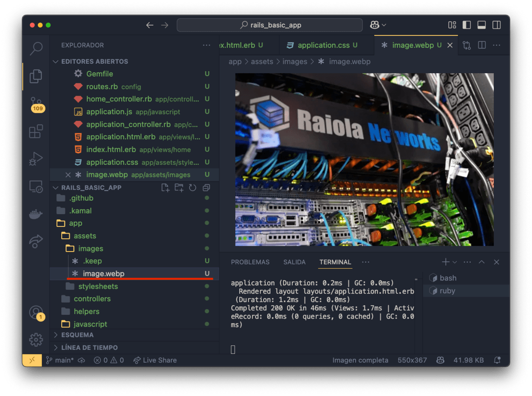The height and width of the screenshot is (396, 532).
Task: Open the Run and Debug view
Action: tap(36, 159)
